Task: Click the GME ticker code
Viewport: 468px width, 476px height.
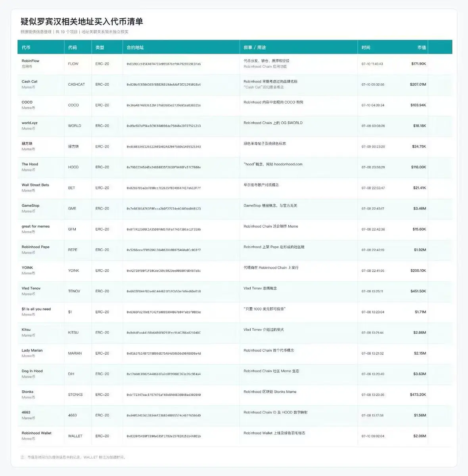Action: [x=72, y=209]
